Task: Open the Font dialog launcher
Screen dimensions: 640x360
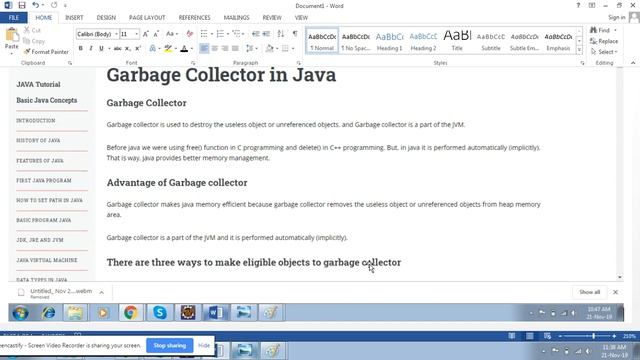Action: [193, 63]
